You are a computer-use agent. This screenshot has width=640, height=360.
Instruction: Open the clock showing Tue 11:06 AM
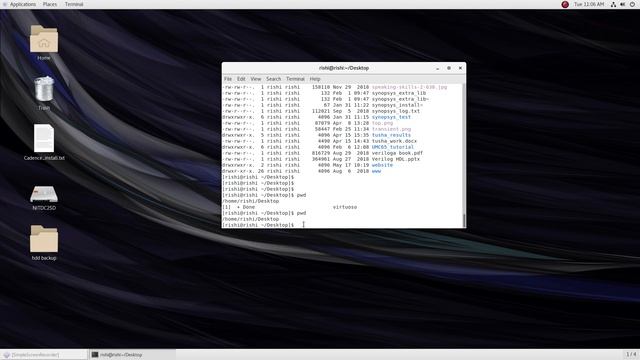[x=589, y=4]
